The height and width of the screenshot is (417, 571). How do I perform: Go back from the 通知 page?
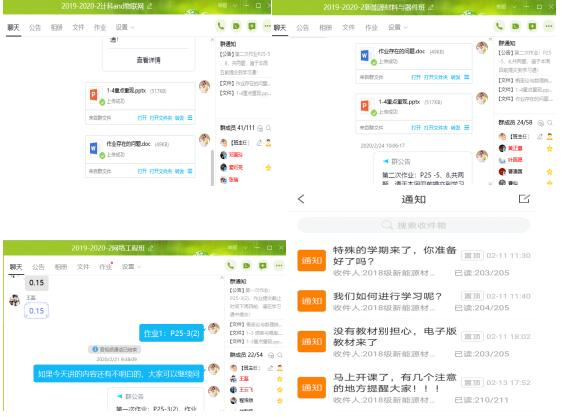coord(301,199)
